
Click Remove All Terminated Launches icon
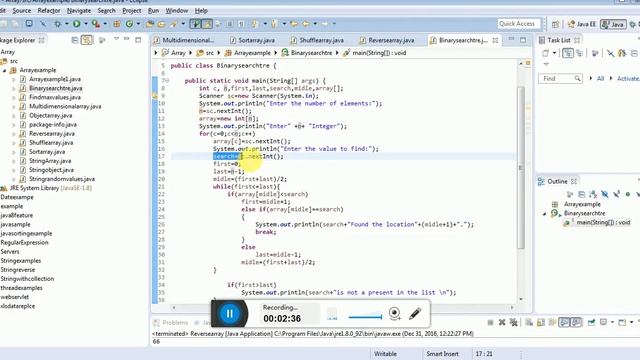click(513, 323)
